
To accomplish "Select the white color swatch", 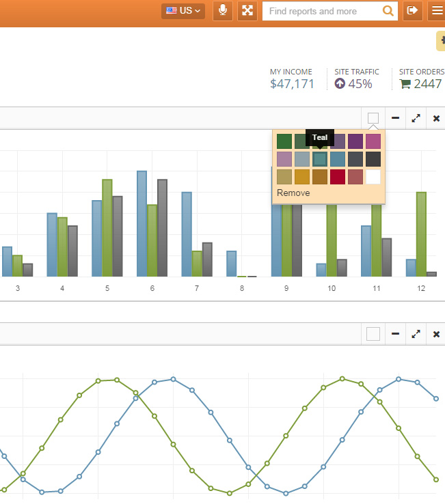I will pos(373,177).
